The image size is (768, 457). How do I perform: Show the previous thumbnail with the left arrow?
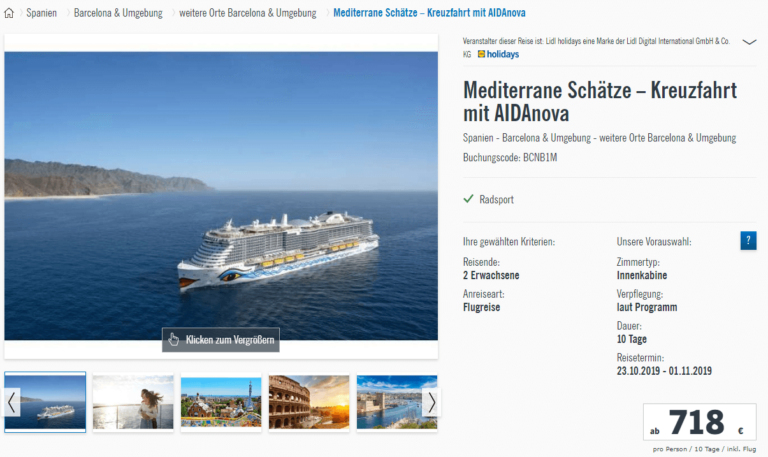click(x=12, y=402)
